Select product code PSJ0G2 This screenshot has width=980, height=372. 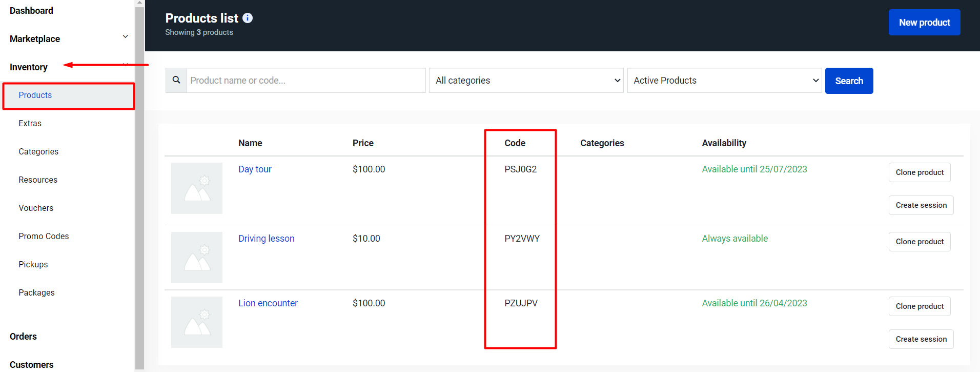pos(520,169)
